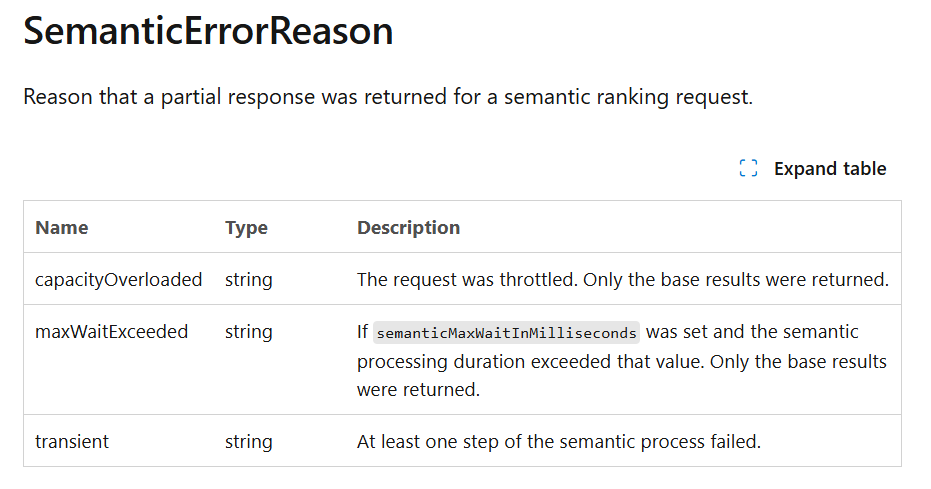
Task: Select the Name column header
Action: click(x=62, y=227)
